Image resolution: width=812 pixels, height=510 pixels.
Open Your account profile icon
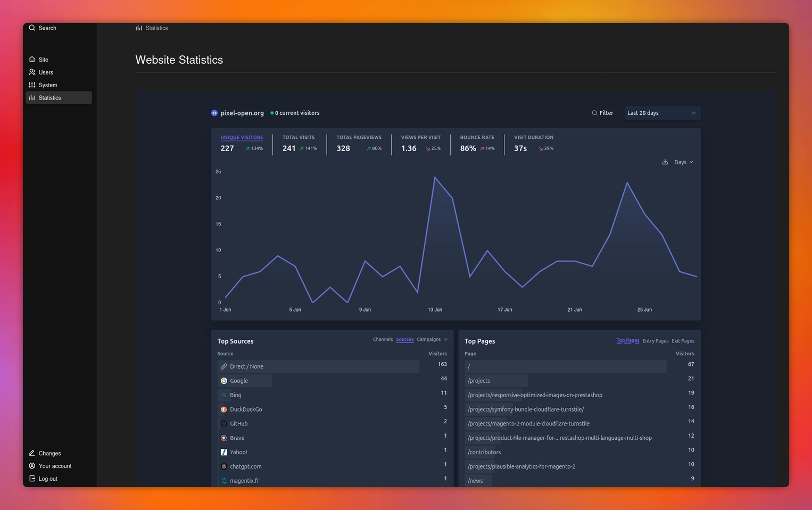pos(32,466)
